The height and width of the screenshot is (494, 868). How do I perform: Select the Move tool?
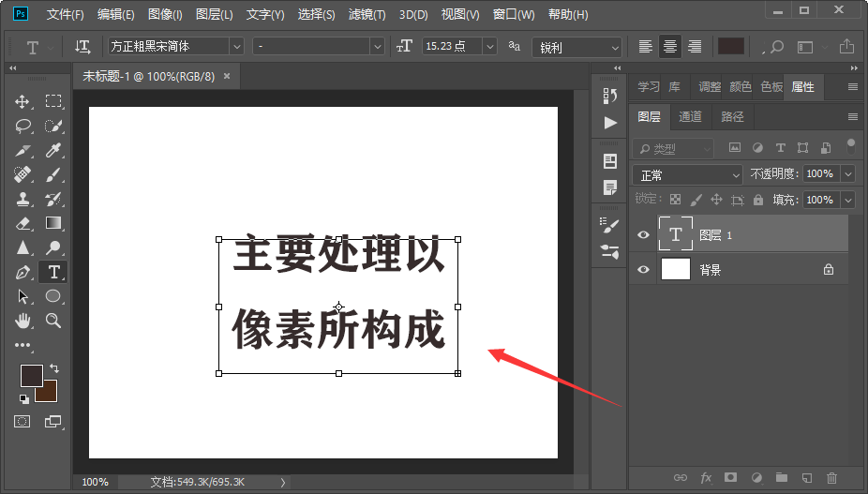click(x=22, y=101)
